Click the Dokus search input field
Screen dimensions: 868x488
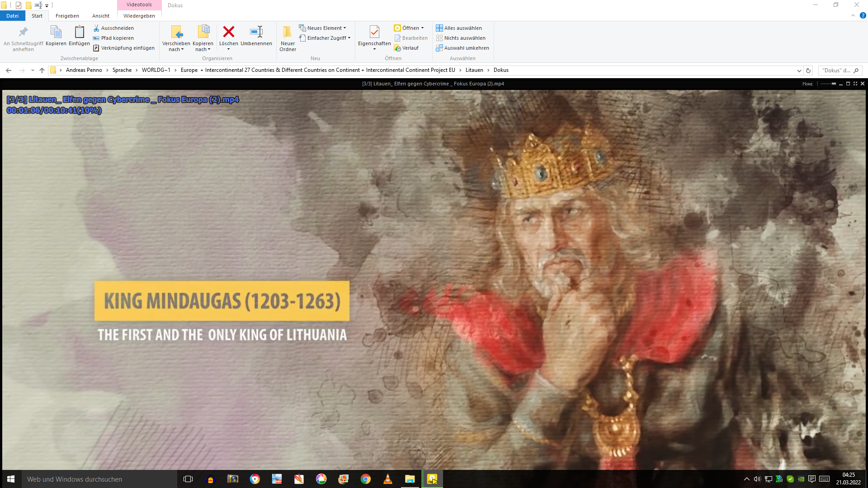click(x=840, y=70)
